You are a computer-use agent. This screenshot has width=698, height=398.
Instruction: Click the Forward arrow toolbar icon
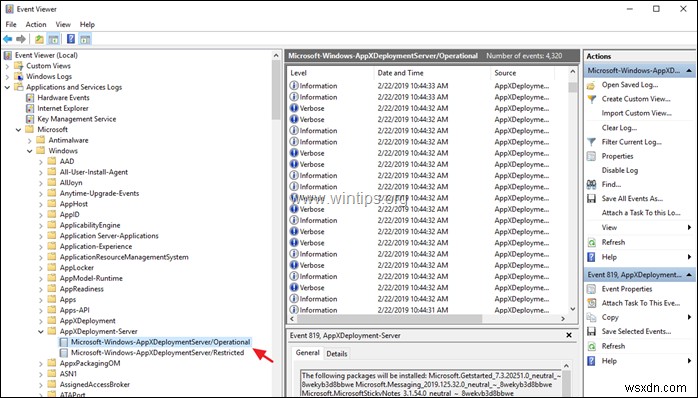(20, 39)
